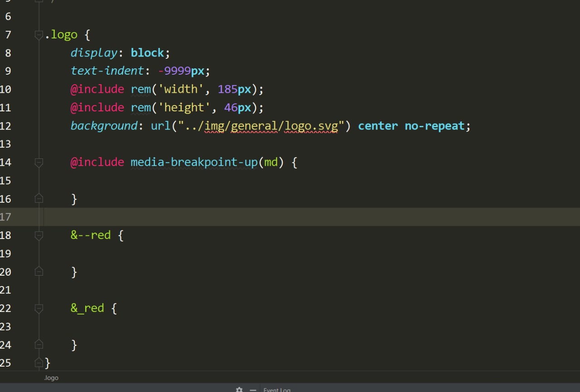Click the .logo breadcrumb at the bottom
This screenshot has width=580, height=392.
click(51, 378)
